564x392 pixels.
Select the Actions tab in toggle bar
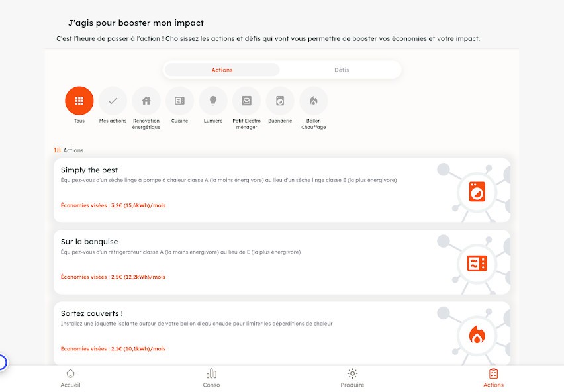point(222,70)
